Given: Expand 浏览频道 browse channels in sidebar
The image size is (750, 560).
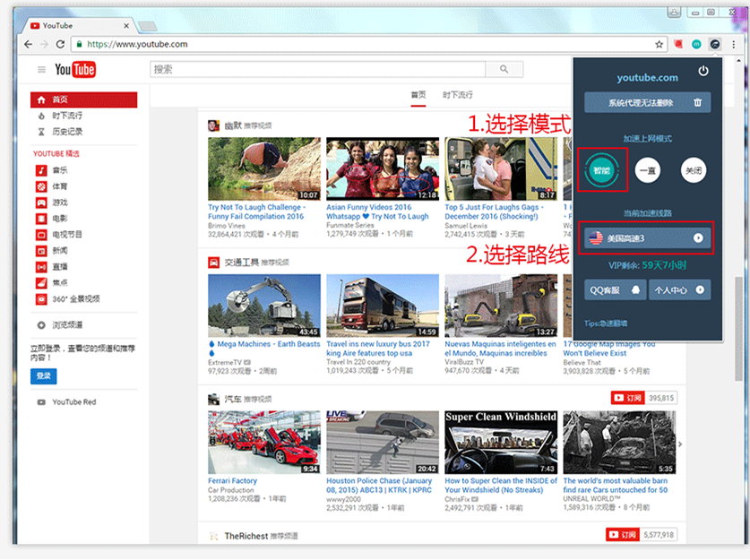Looking at the screenshot, I should click(x=67, y=324).
